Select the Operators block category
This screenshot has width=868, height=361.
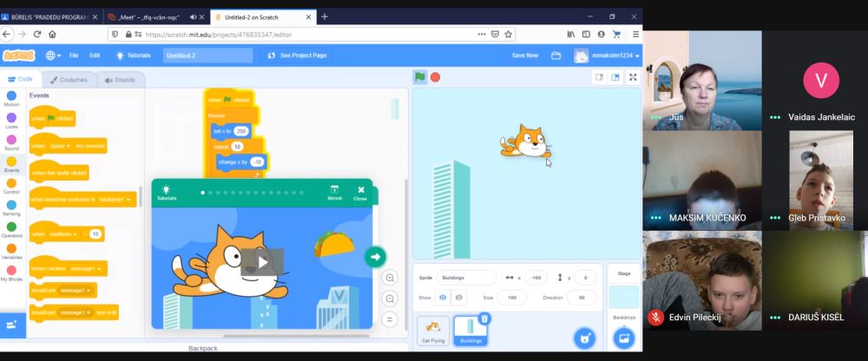[x=11, y=230]
